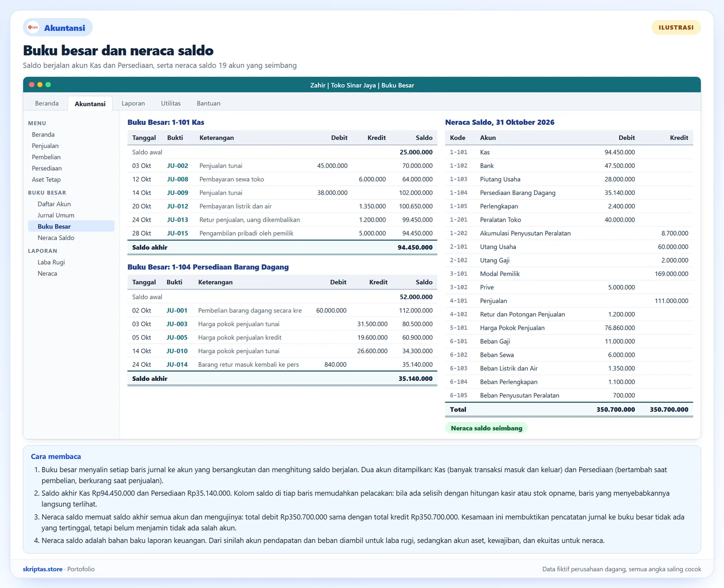This screenshot has width=724, height=588.
Task: Select Buku Besar in the sidebar
Action: [x=71, y=226]
